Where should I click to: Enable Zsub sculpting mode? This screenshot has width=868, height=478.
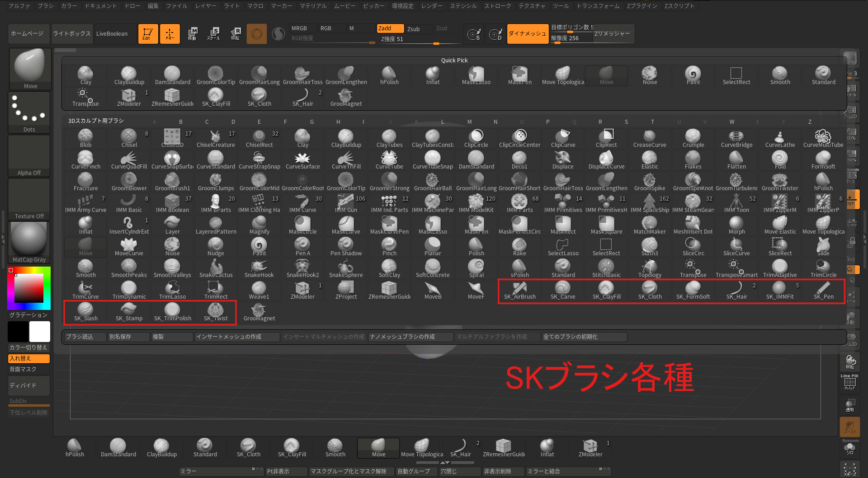[418, 28]
